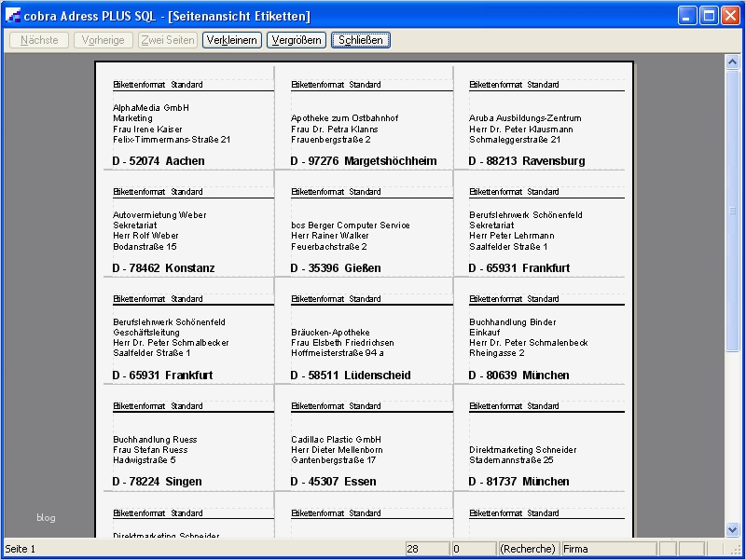Click 'bcs Berger Computer Service' label
746x560 pixels.
pos(351,225)
